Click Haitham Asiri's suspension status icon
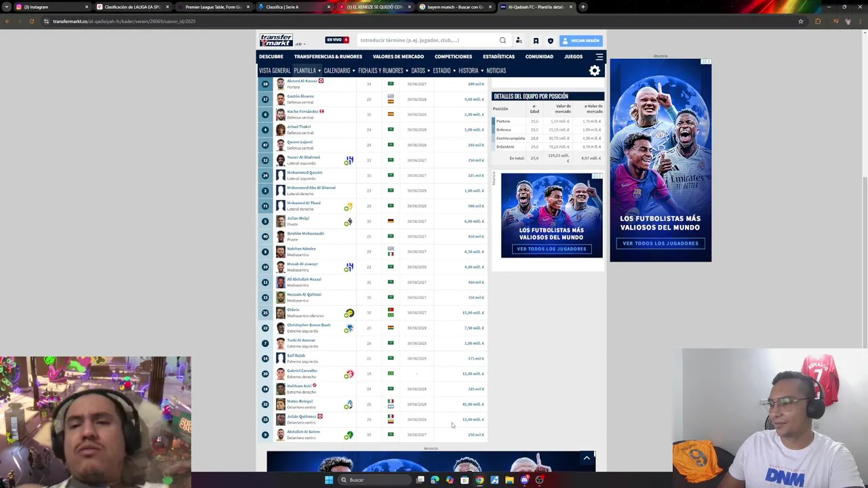868x488 pixels. pos(315,386)
